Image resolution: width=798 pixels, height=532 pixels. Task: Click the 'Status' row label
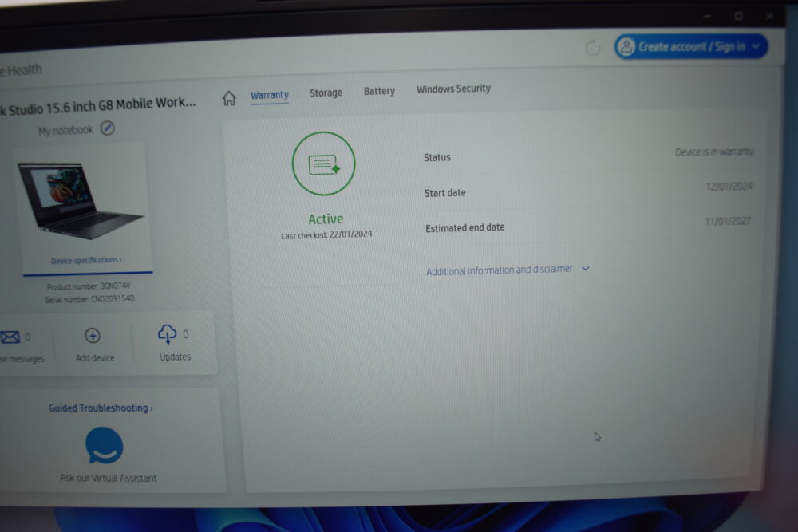437,158
